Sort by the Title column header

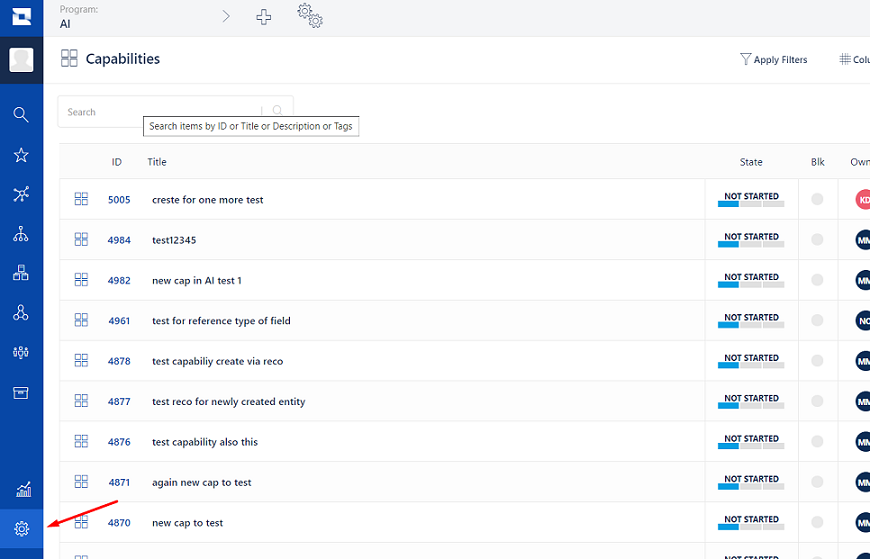point(157,162)
